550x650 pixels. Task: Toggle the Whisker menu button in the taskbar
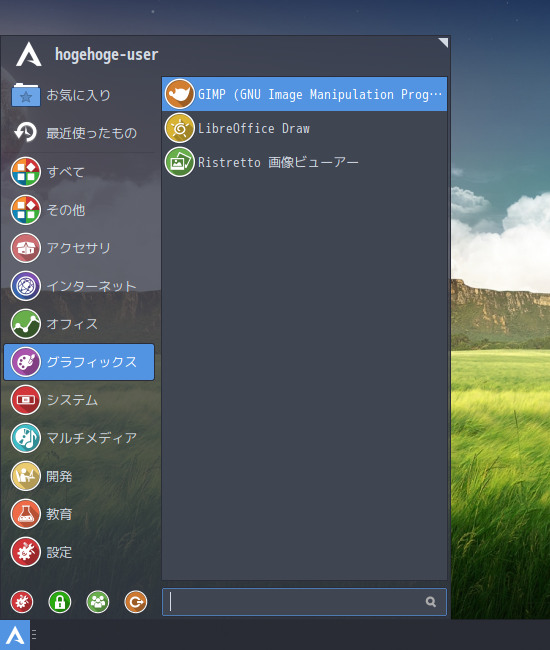(15, 635)
